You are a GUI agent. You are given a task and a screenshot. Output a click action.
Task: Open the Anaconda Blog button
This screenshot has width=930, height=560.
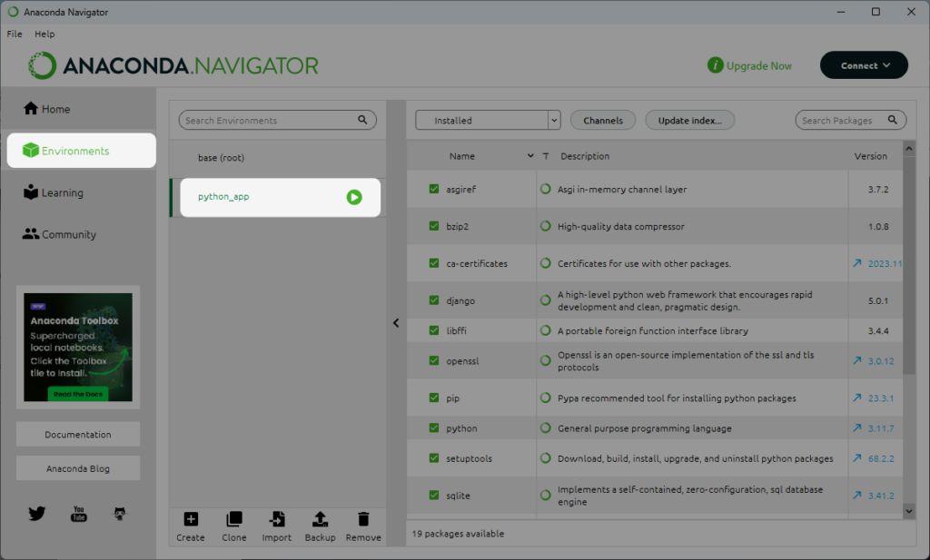78,468
